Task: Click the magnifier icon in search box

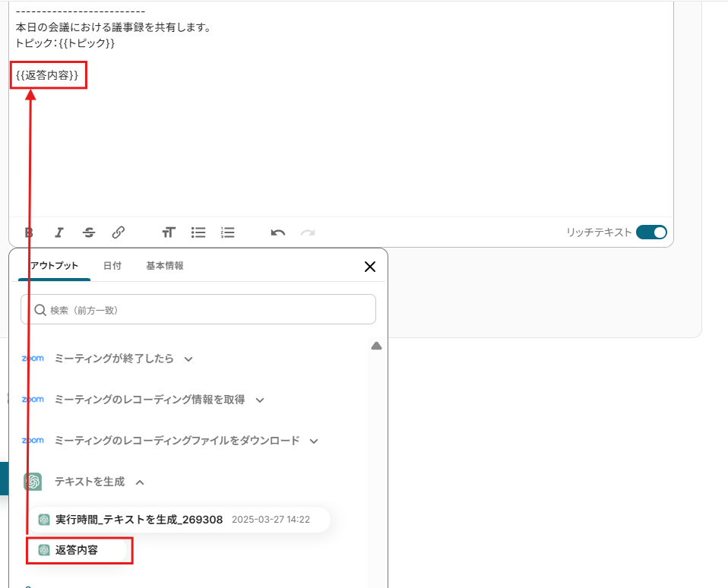Action: pyautogui.click(x=40, y=310)
